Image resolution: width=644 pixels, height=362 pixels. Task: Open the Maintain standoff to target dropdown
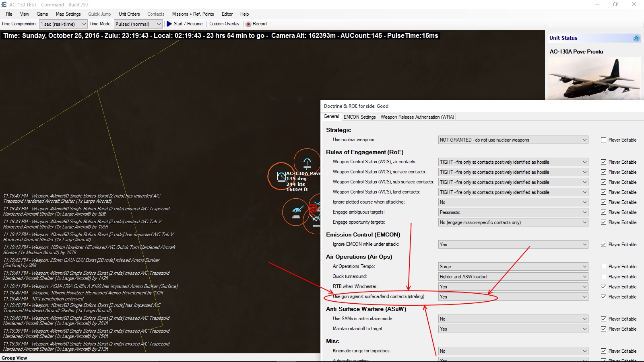[513, 329]
